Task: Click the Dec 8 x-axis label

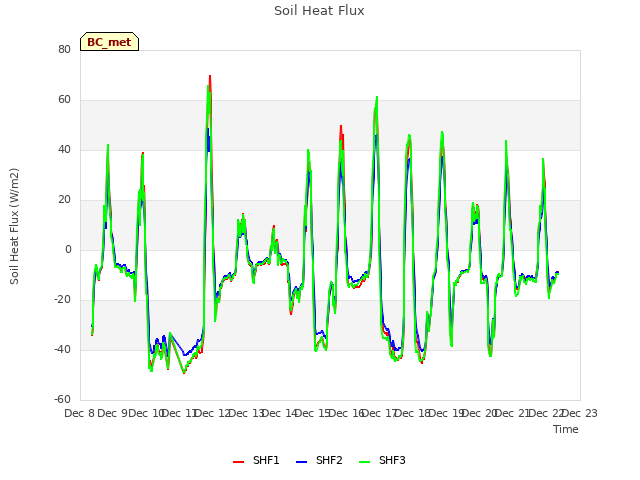Action: coord(80,413)
